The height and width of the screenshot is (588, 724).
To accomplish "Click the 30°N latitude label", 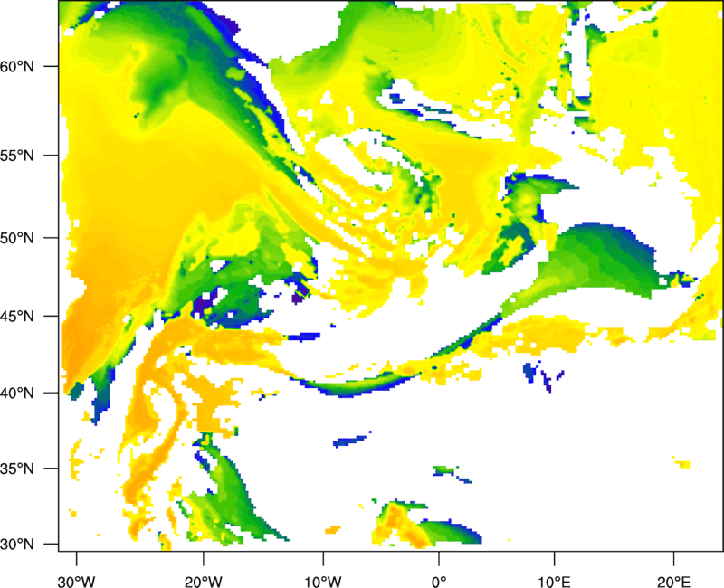I will [17, 545].
